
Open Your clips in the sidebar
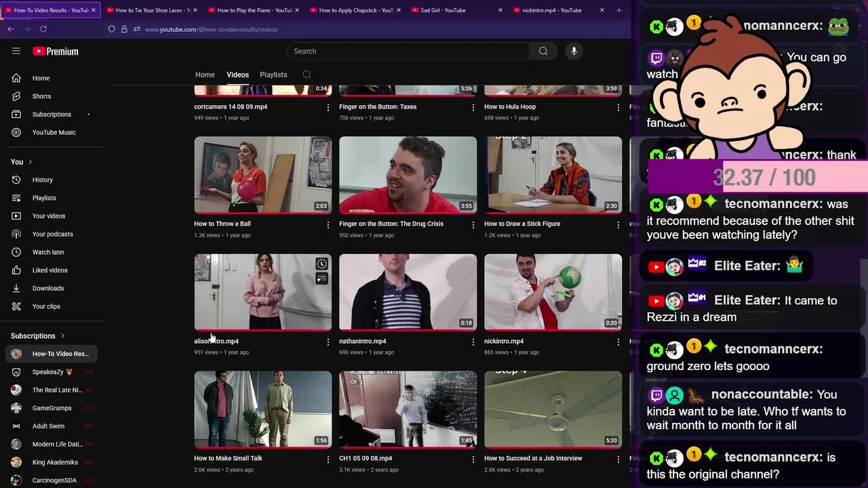point(52,306)
